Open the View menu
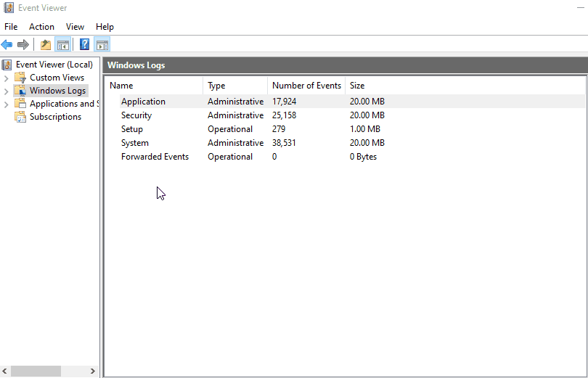 click(75, 27)
